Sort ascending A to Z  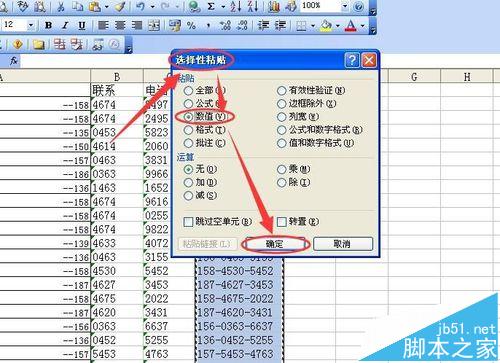coord(235,6)
